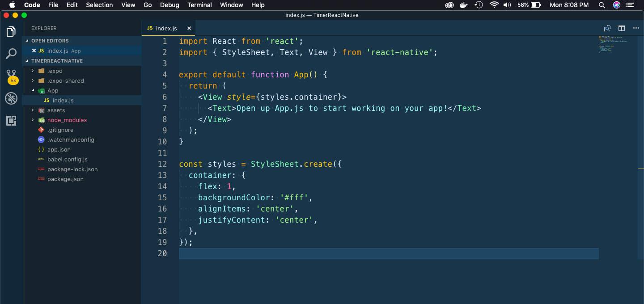Click the editor vertical scrollbar overview ruler
The width and height of the screenshot is (644, 304).
[641, 148]
